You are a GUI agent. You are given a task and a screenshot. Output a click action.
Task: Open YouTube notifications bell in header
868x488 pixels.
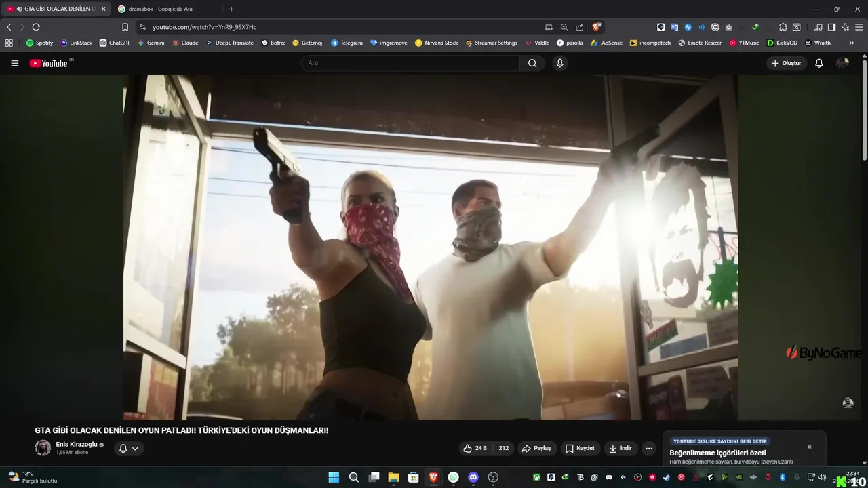(x=819, y=63)
